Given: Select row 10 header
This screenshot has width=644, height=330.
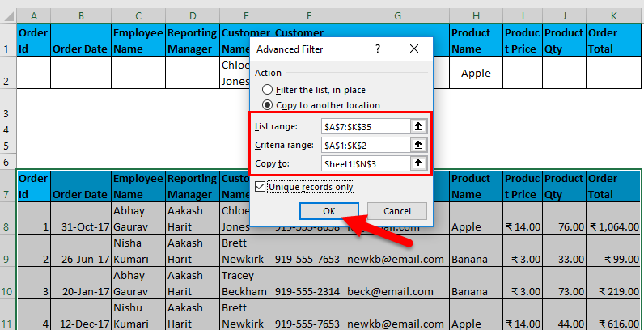Looking at the screenshot, I should [x=8, y=283].
